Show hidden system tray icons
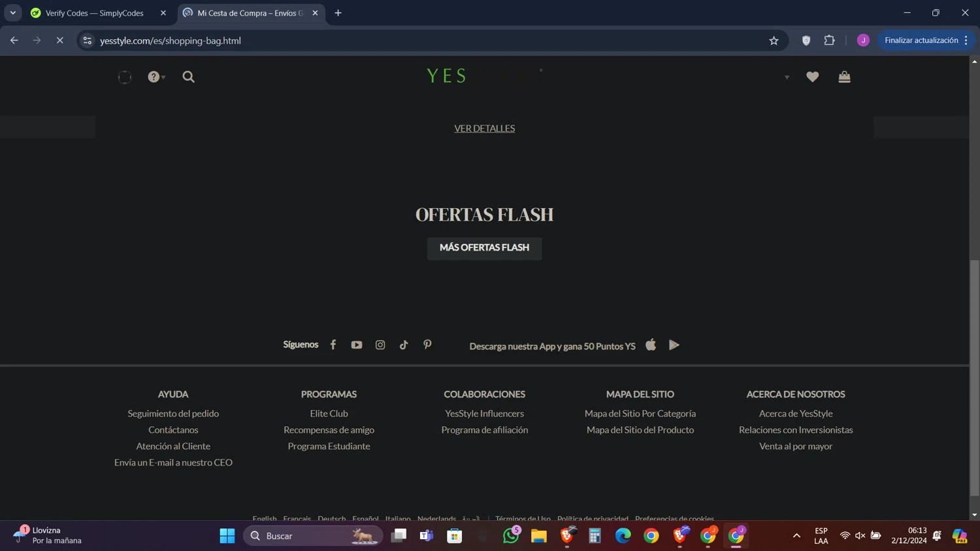Image resolution: width=980 pixels, height=551 pixels. click(796, 536)
